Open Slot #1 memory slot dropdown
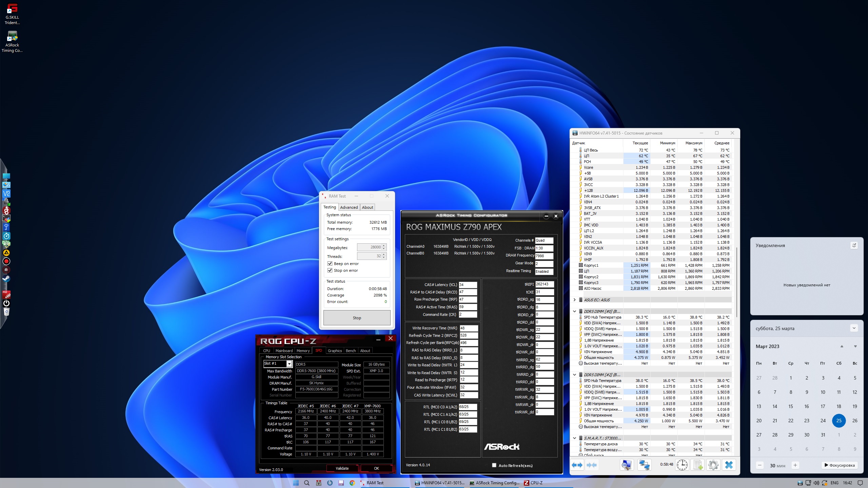This screenshot has width=868, height=488. (x=289, y=364)
